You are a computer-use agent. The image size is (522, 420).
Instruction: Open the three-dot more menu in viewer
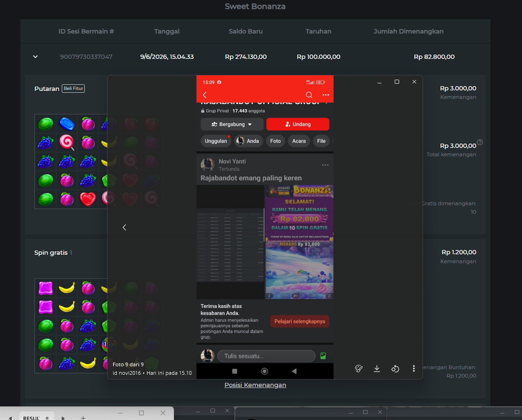click(x=414, y=368)
